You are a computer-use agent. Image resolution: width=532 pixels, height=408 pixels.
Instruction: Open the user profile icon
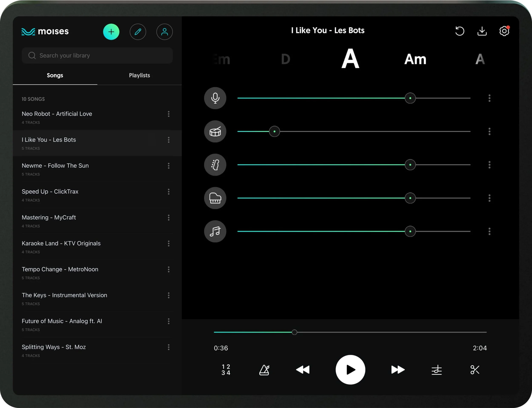[165, 32]
